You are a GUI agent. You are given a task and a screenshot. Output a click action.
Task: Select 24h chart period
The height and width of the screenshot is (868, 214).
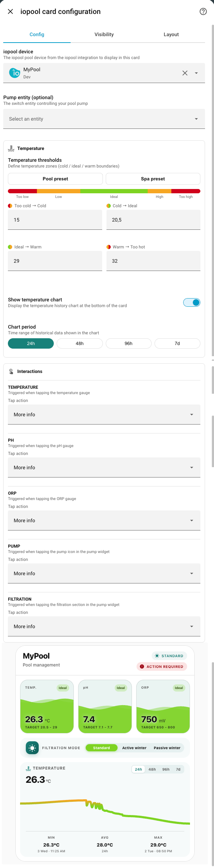pyautogui.click(x=31, y=343)
